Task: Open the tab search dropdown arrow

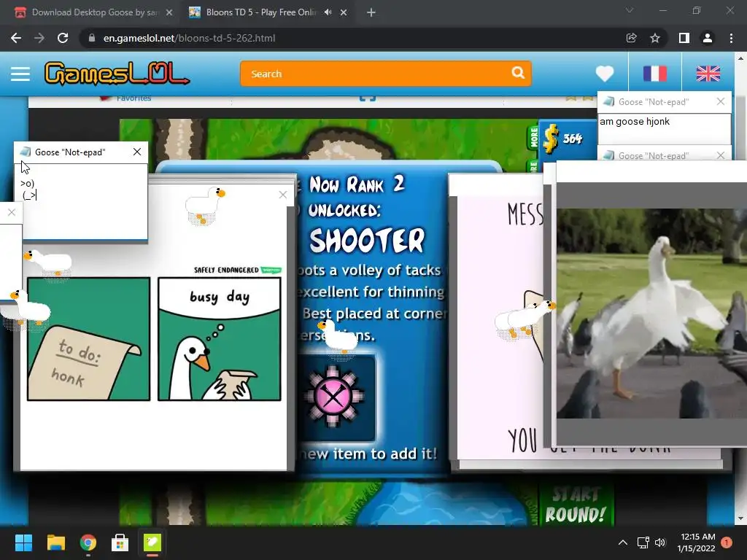Action: coord(630,10)
